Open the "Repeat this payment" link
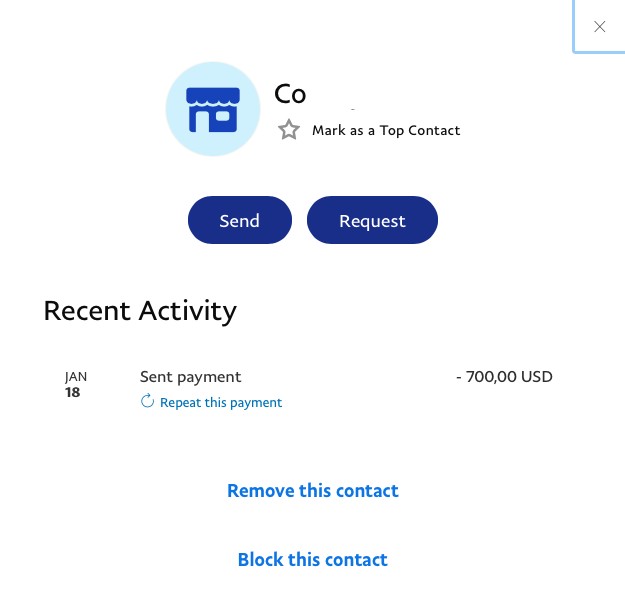This screenshot has height=615, width=625. click(x=221, y=402)
